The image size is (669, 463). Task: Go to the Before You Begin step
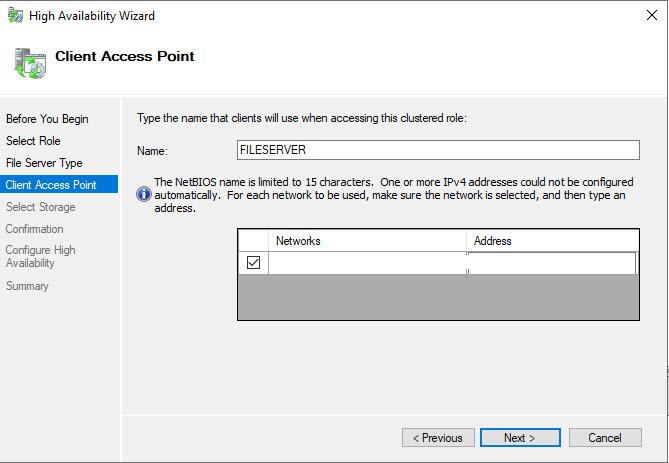tap(47, 119)
